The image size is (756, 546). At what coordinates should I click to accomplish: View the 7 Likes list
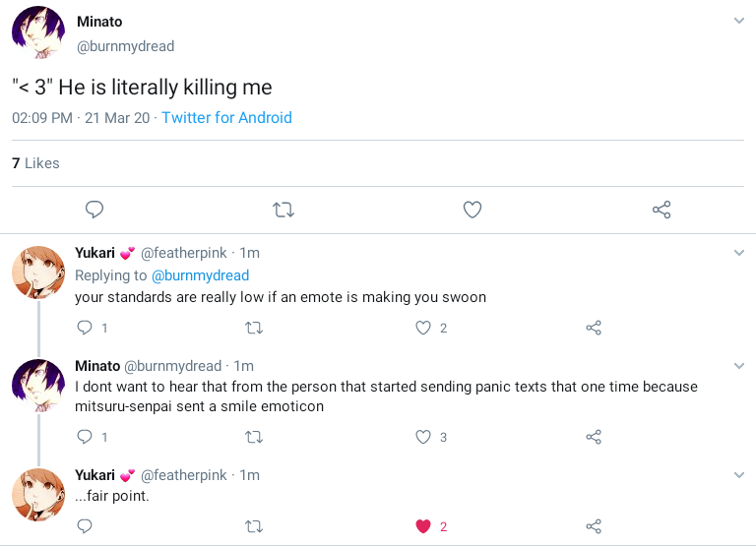35,163
